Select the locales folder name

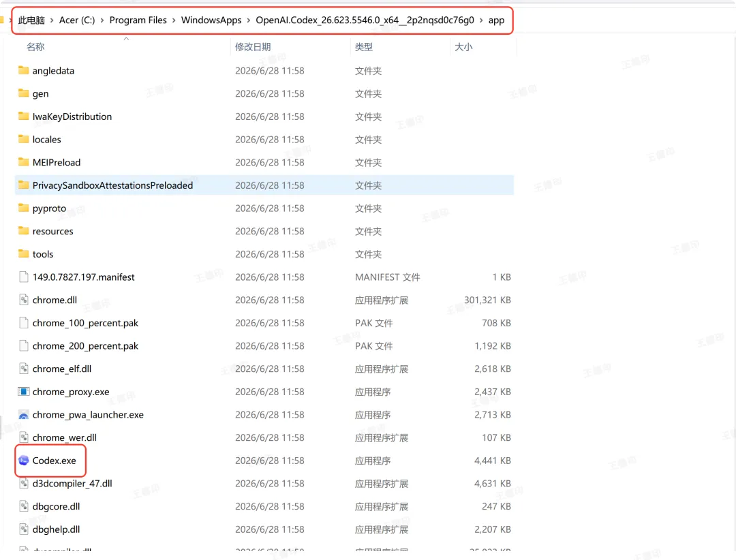click(47, 140)
